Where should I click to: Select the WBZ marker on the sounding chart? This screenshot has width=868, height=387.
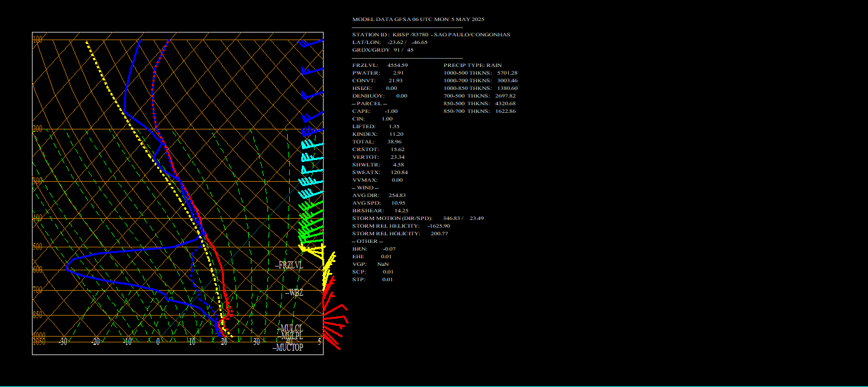coord(294,293)
